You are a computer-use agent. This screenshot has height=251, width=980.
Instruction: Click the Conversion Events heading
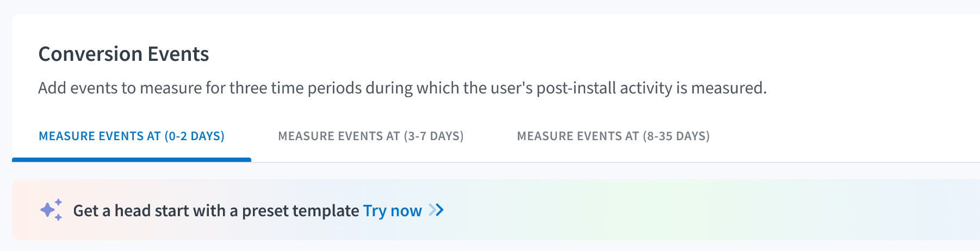point(123,54)
